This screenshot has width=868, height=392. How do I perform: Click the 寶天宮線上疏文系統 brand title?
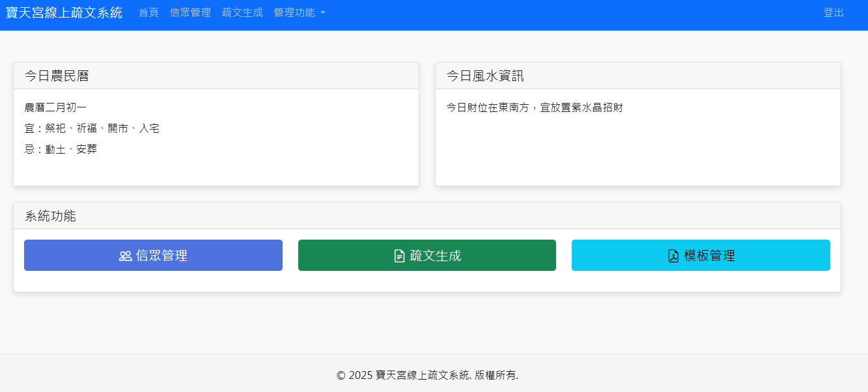pyautogui.click(x=64, y=12)
